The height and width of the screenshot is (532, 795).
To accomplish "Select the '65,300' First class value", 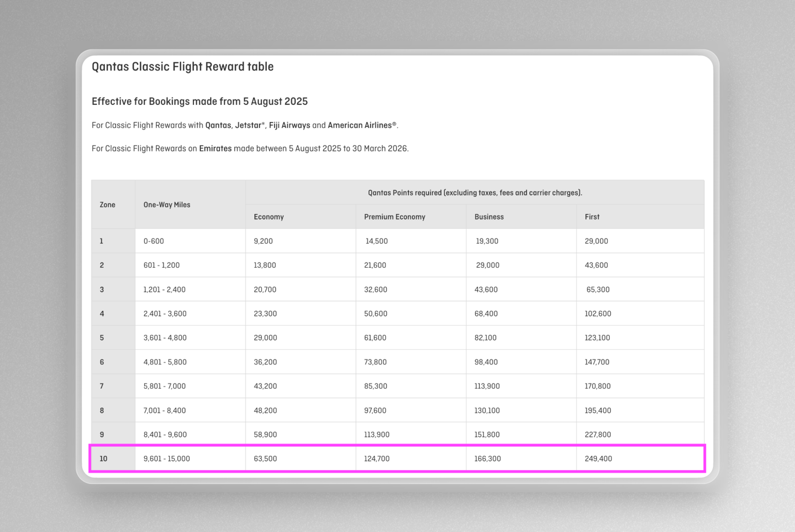I will tap(598, 289).
